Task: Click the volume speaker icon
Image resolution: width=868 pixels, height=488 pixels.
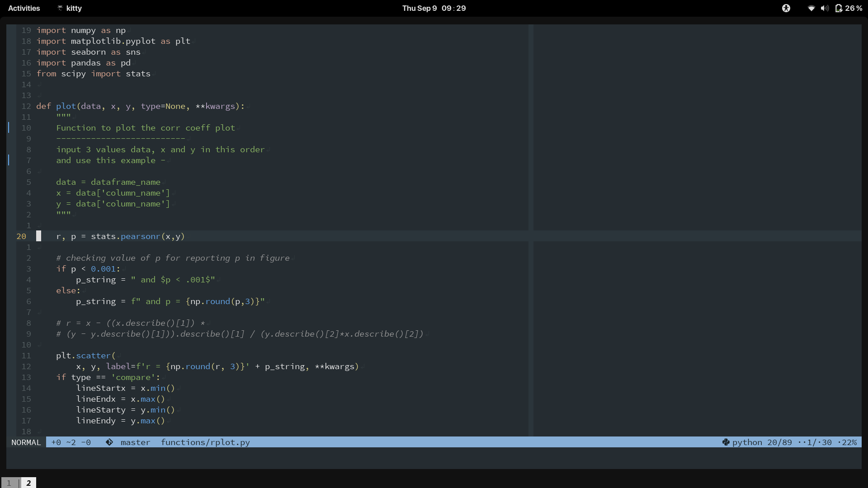Action: (x=825, y=8)
